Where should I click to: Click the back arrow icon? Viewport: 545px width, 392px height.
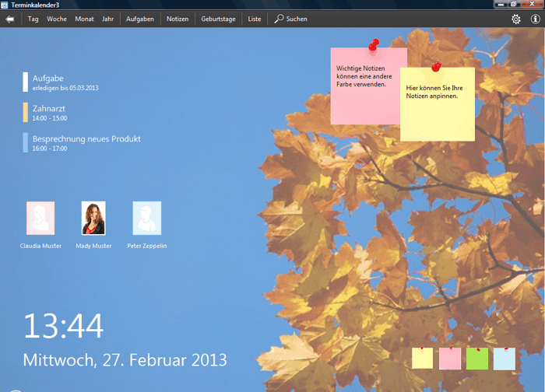10,19
